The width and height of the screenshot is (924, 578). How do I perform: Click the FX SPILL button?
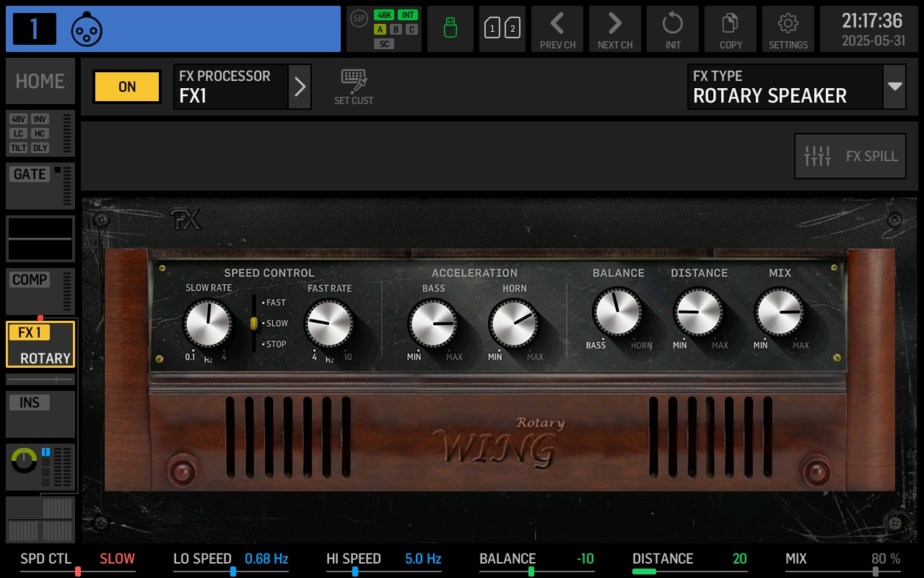pos(850,156)
